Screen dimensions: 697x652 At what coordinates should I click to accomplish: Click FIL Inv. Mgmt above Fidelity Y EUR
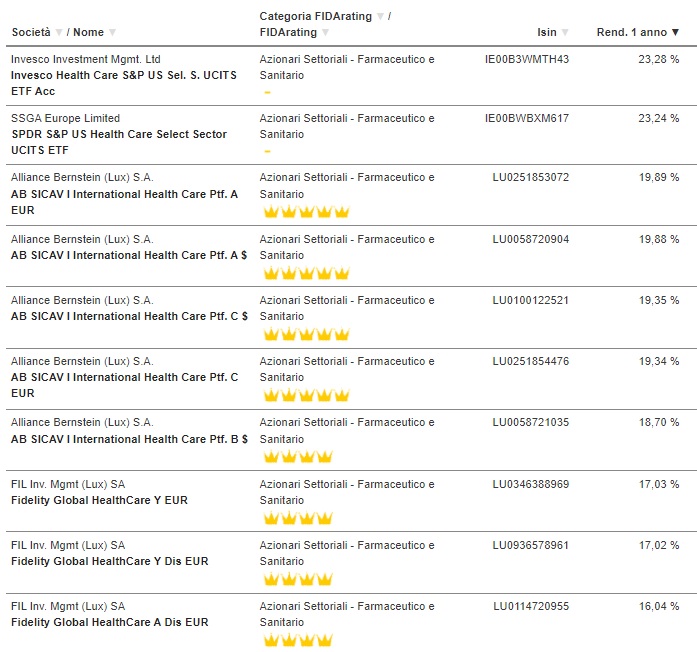68,484
